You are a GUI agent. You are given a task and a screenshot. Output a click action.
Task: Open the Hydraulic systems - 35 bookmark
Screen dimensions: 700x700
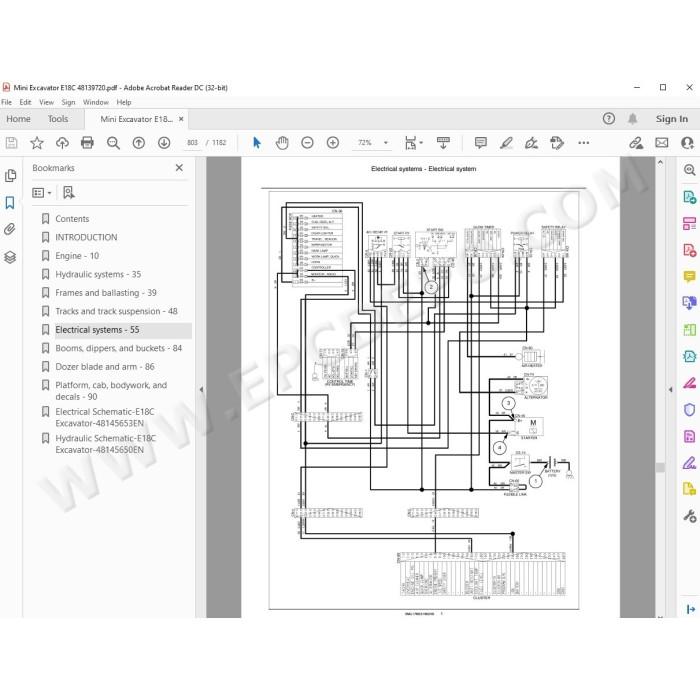pyautogui.click(x=98, y=274)
